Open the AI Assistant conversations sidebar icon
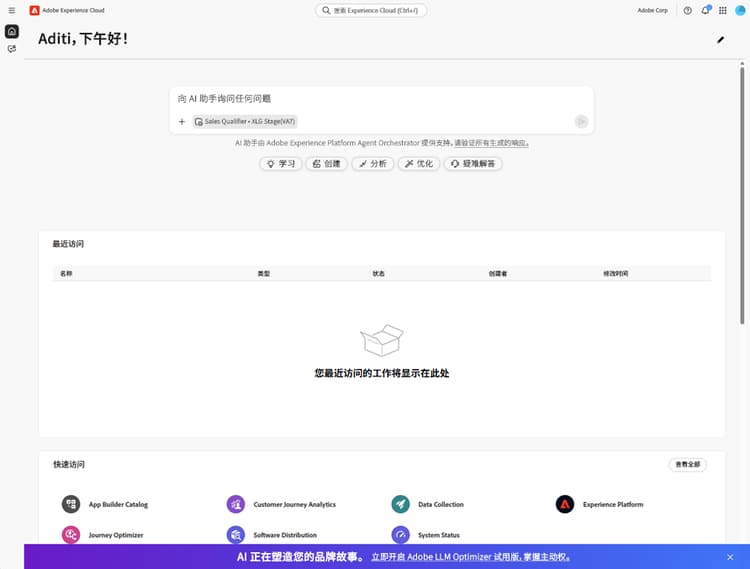Screen dimensions: 750x569 [12, 49]
